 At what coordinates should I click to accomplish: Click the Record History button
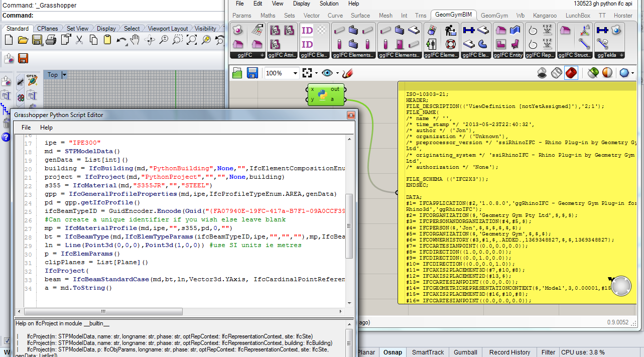(509, 352)
